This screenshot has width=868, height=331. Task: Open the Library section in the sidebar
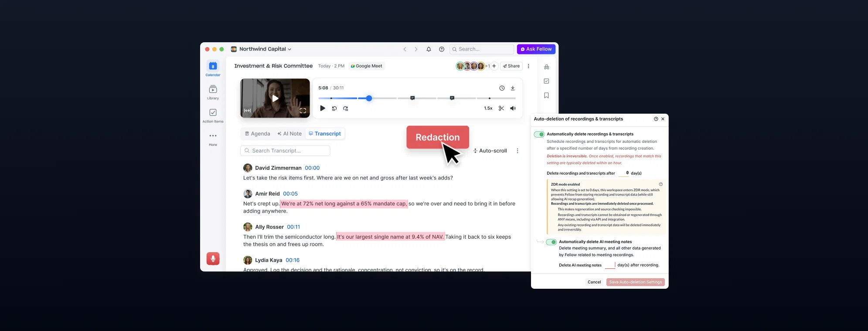tap(213, 92)
